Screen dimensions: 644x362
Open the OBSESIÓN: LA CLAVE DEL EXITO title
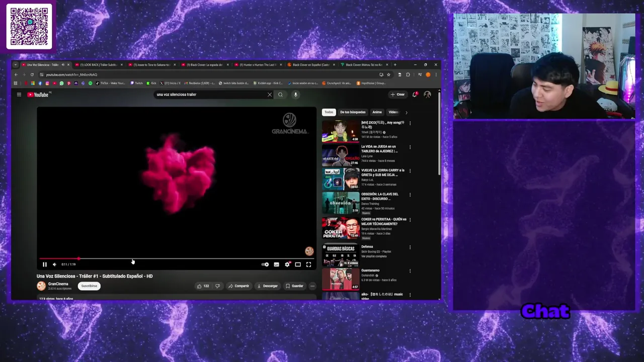(x=379, y=196)
